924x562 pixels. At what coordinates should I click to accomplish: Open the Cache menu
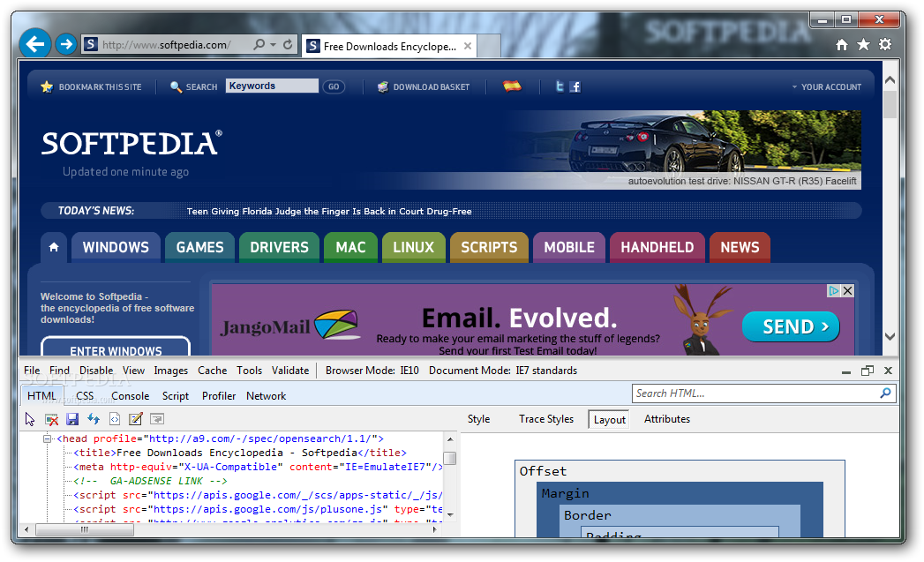click(x=212, y=371)
